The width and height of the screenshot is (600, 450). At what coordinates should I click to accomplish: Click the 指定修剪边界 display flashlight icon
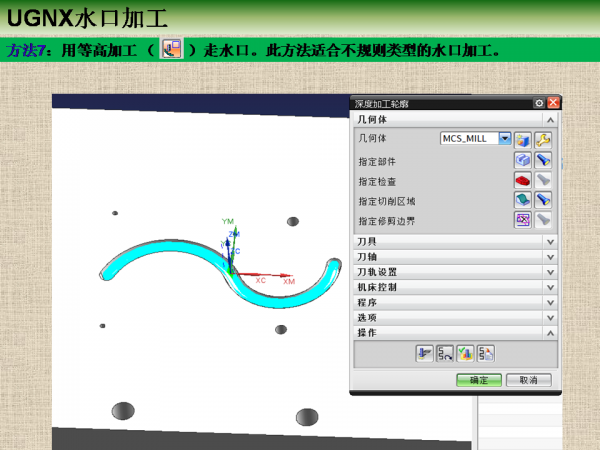[x=543, y=220]
